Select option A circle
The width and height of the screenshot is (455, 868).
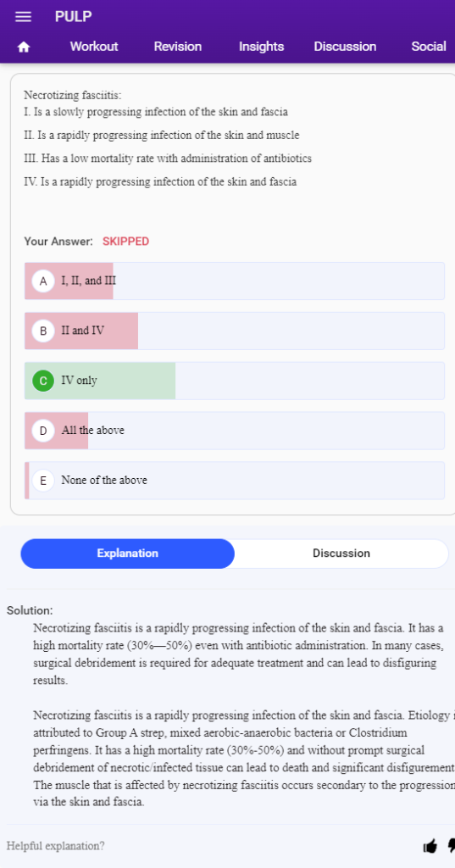click(43, 281)
